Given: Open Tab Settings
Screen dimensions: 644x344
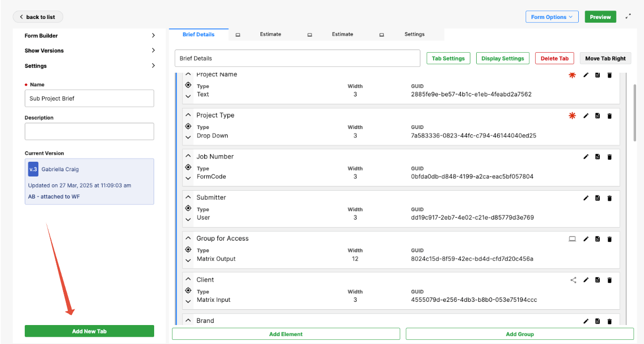Looking at the screenshot, I should 448,58.
